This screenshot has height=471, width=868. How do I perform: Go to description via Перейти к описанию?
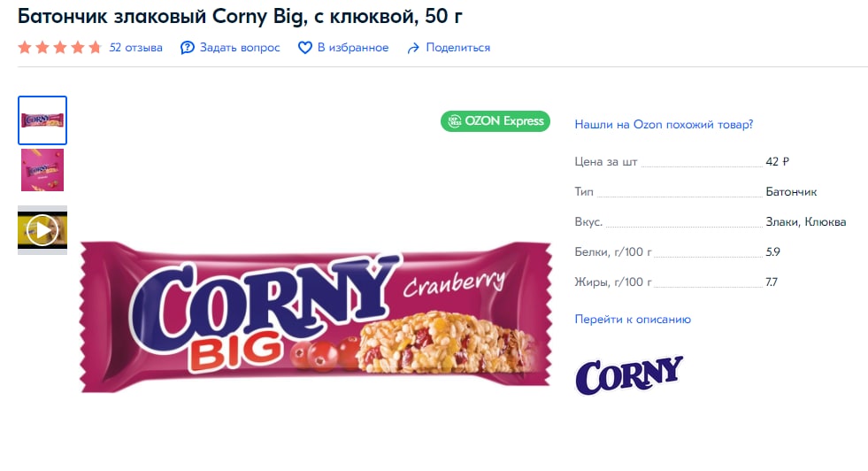coord(633,320)
